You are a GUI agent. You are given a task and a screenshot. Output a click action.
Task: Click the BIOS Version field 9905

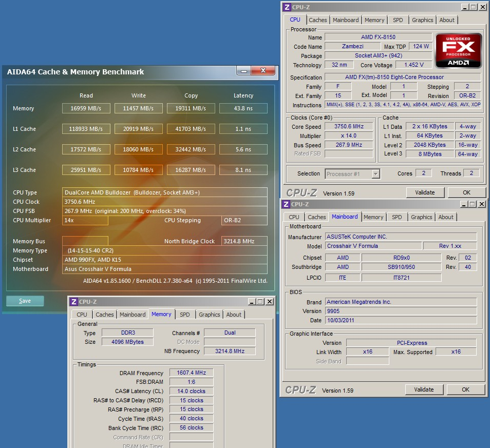[401, 311]
